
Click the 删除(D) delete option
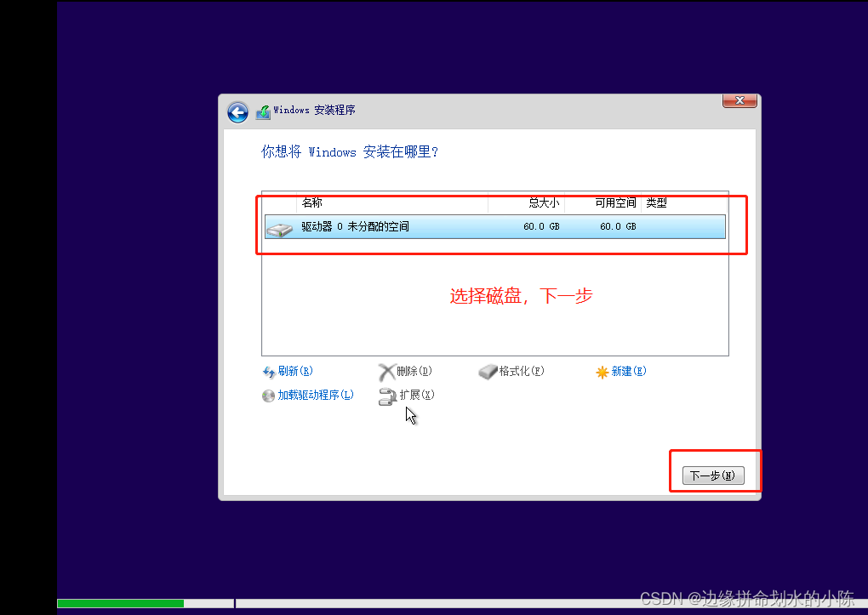point(414,371)
